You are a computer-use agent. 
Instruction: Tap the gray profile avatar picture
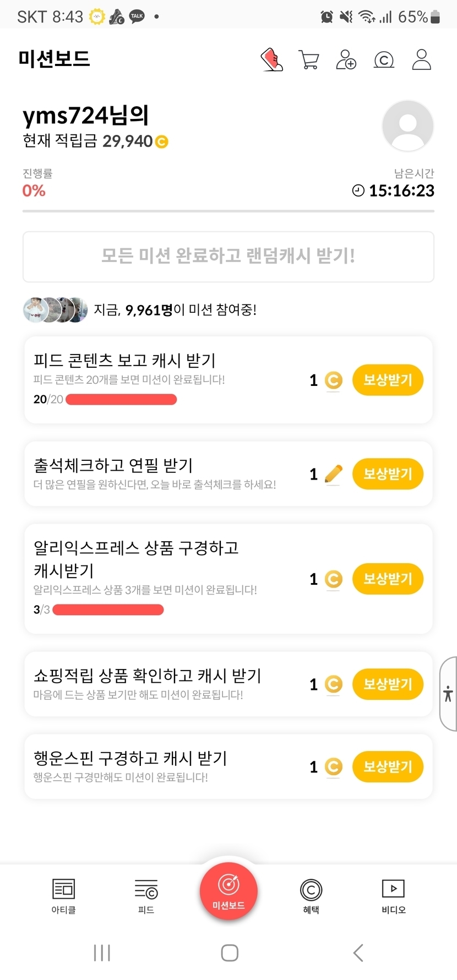tap(407, 126)
